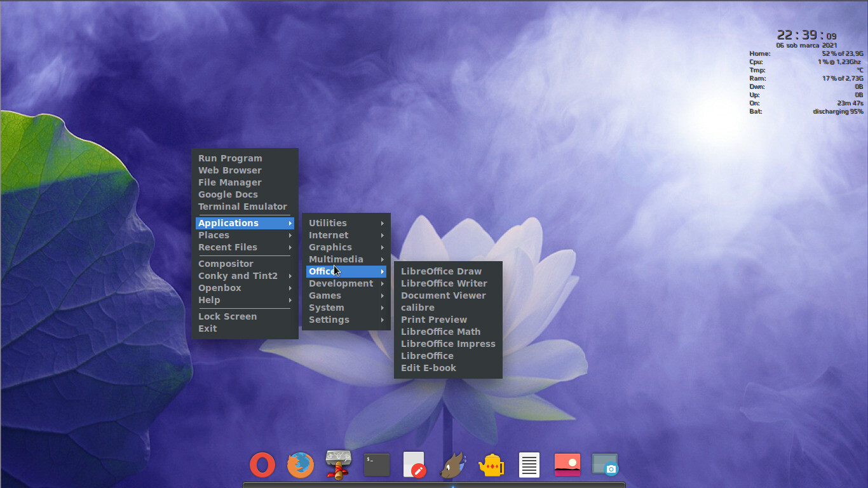
Task: Click Lock Screen
Action: [x=245, y=316]
